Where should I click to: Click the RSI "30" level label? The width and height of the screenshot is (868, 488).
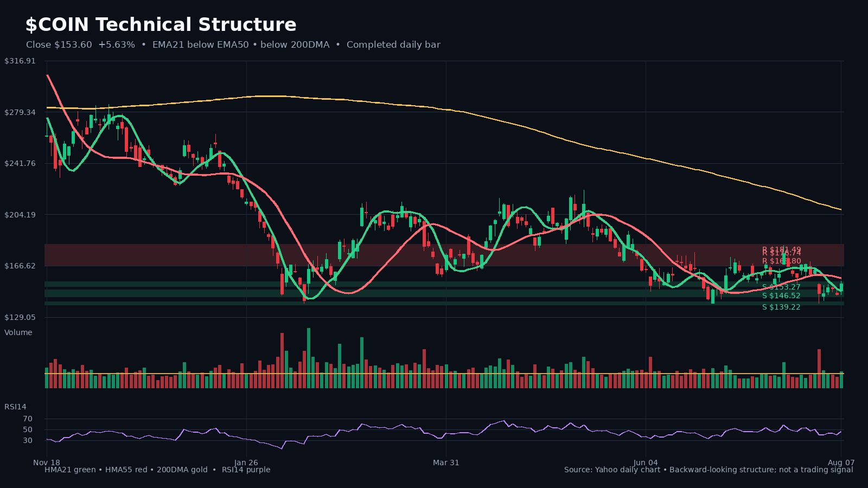pos(28,441)
